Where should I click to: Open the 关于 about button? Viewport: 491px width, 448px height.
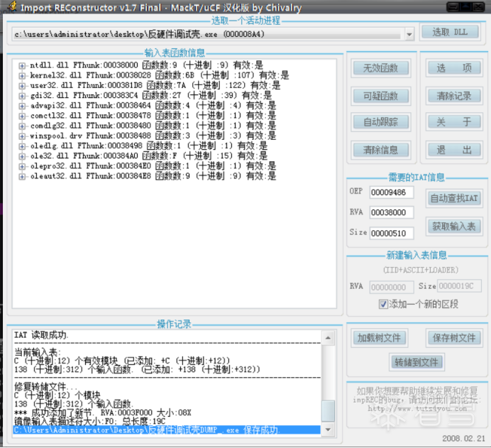(x=454, y=121)
